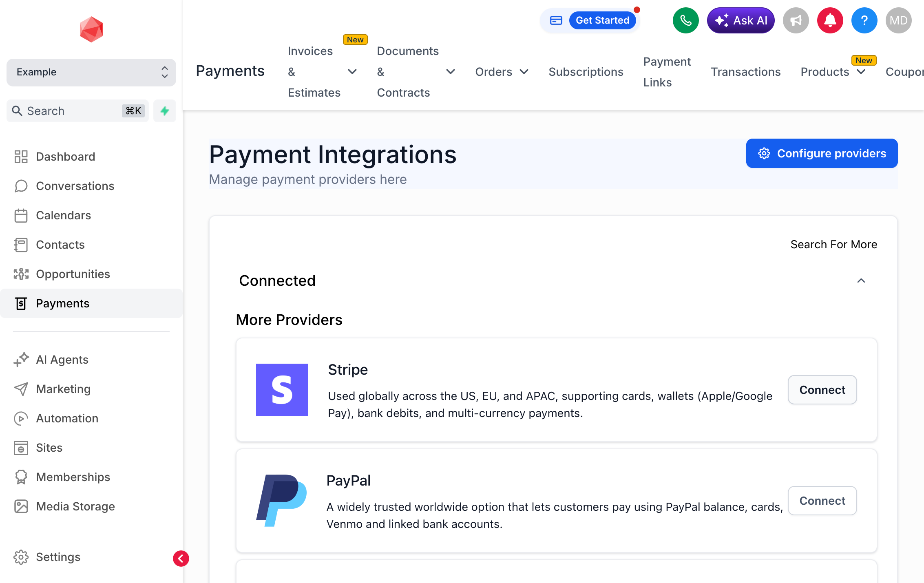Image resolution: width=924 pixels, height=583 pixels.
Task: Expand the Products dropdown
Action: [x=833, y=72]
